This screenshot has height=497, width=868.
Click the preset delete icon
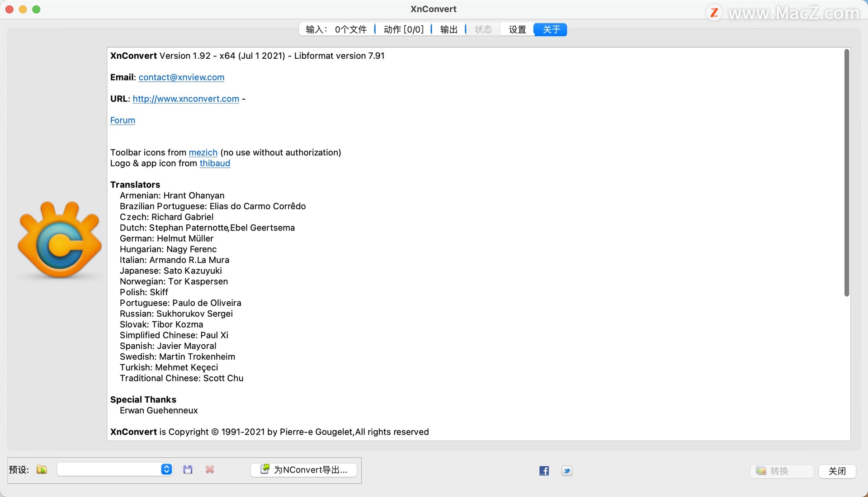coord(209,470)
